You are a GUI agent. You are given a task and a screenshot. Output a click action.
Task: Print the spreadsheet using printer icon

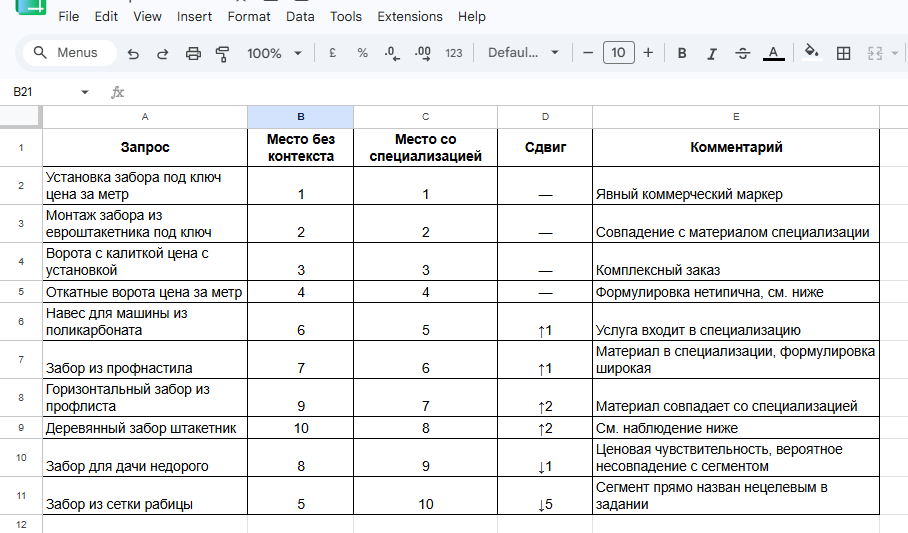[193, 53]
